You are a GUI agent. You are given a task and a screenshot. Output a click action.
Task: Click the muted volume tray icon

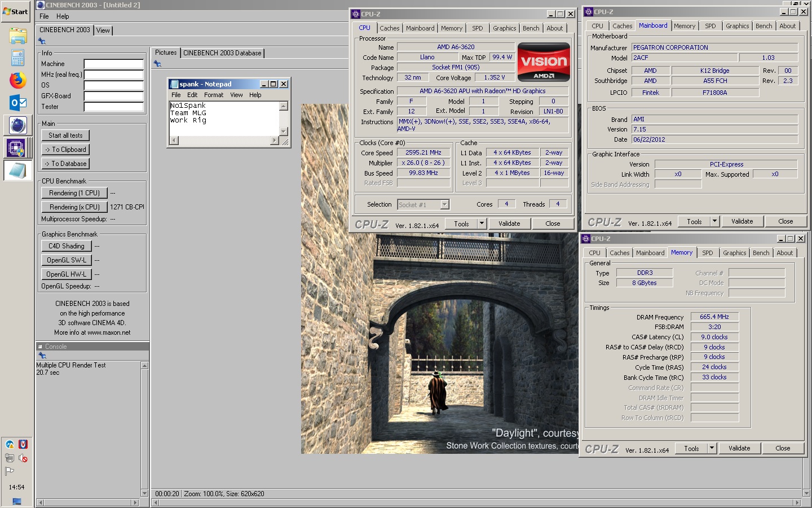(23, 458)
